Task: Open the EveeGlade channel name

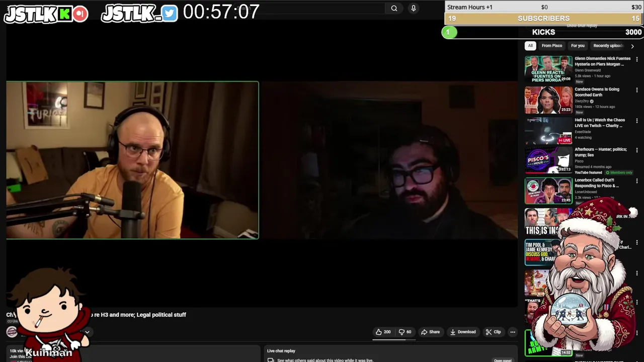Action: 583,132
